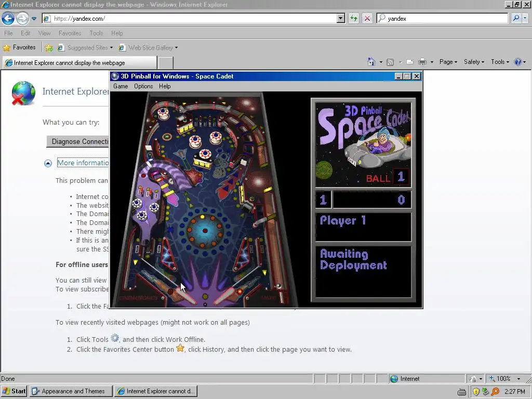Click the Player 1 label

pyautogui.click(x=343, y=220)
